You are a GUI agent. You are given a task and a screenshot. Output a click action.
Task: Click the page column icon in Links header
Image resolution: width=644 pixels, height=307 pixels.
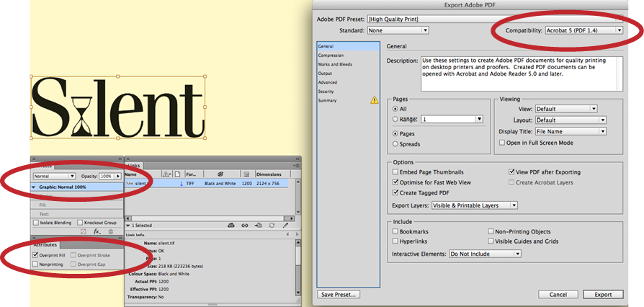click(178, 174)
